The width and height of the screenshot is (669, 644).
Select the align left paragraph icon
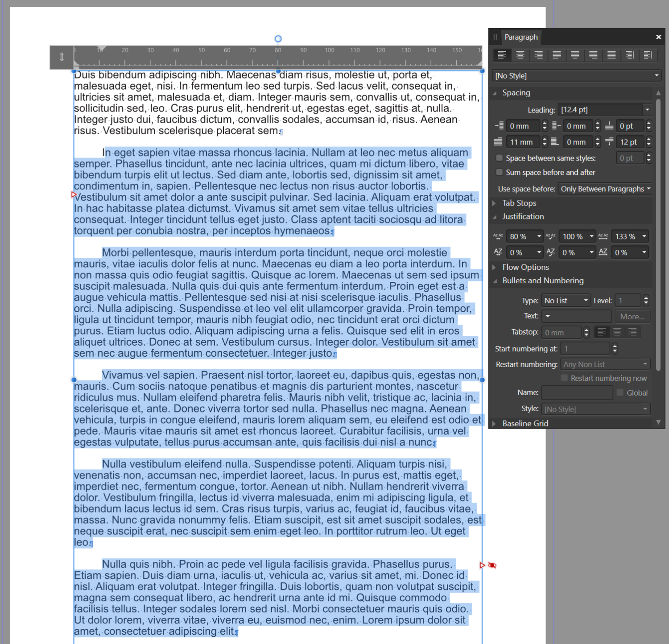pos(502,55)
